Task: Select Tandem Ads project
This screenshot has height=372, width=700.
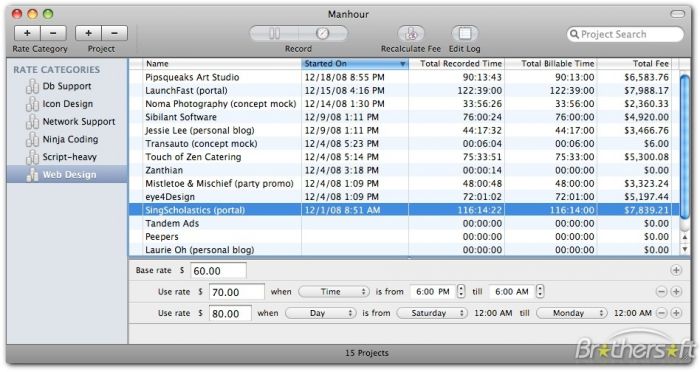Action: [x=404, y=223]
